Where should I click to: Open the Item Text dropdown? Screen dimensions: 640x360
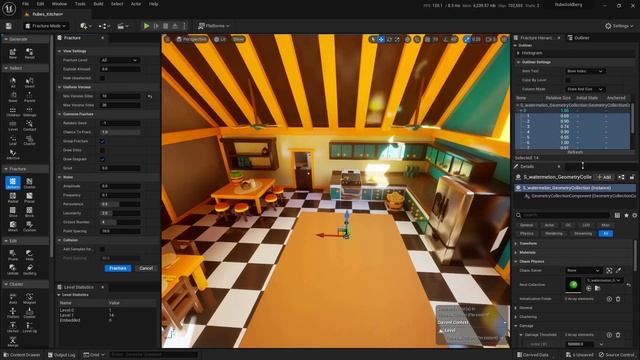coord(584,71)
